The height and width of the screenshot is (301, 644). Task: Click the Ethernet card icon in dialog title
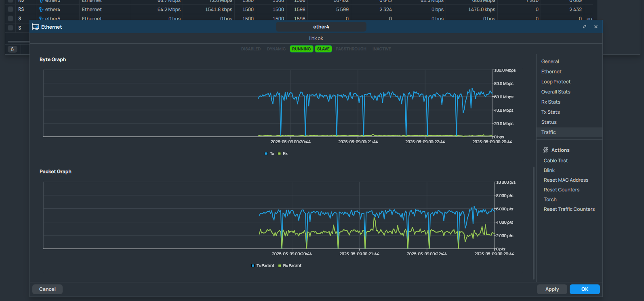[36, 27]
